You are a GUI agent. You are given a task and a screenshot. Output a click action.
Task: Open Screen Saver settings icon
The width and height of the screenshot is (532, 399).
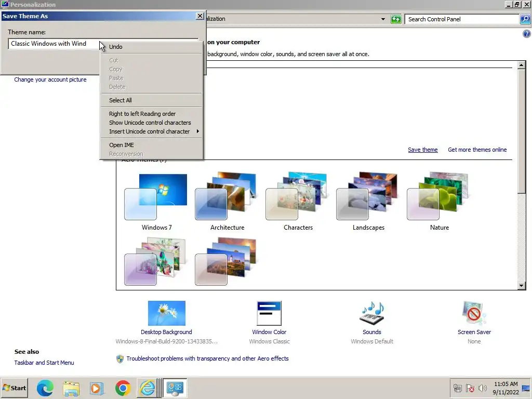click(474, 313)
